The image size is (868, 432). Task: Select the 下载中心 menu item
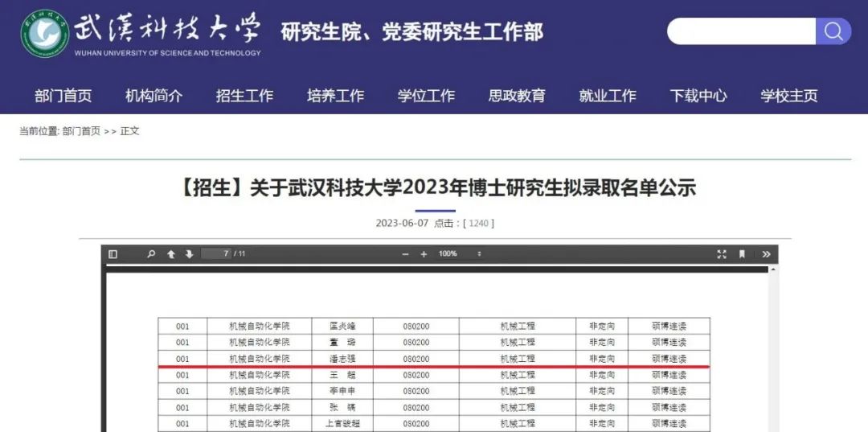pos(698,96)
